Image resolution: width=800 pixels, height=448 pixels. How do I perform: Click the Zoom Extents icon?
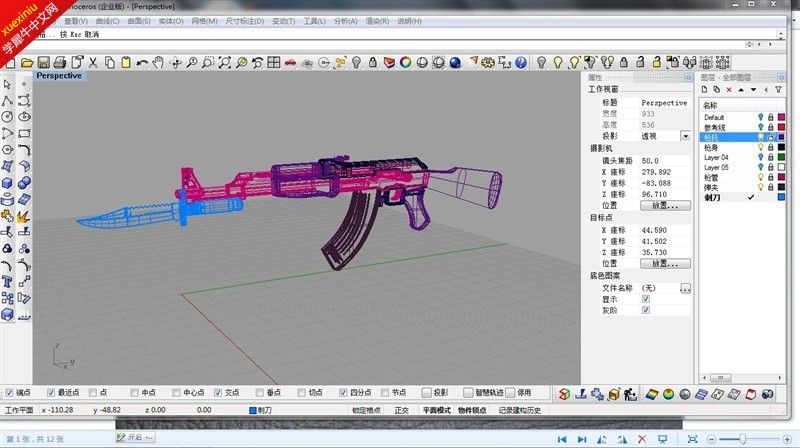pos(224,63)
